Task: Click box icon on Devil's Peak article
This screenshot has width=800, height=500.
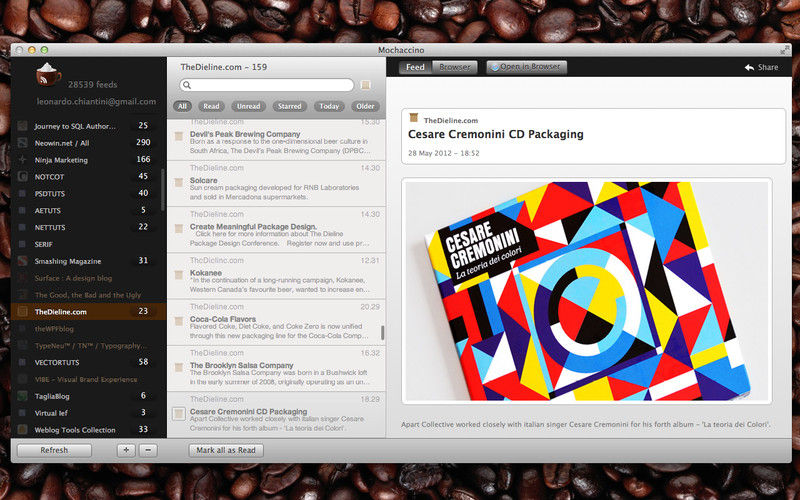Action: [179, 136]
